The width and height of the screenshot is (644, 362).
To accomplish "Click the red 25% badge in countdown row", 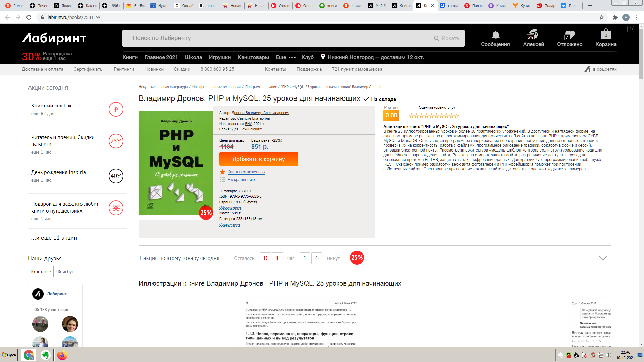I will [x=357, y=258].
